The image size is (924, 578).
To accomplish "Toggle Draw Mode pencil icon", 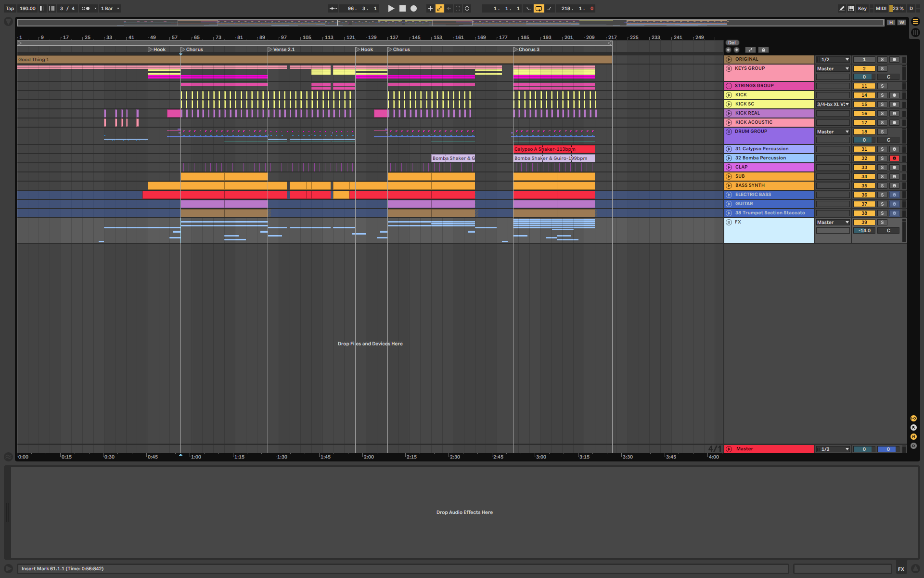I will 842,8.
